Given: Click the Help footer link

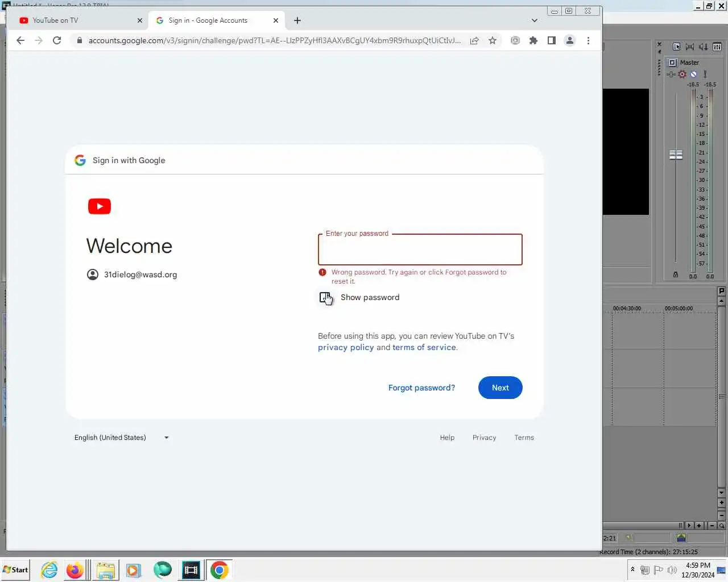Looking at the screenshot, I should tap(447, 438).
